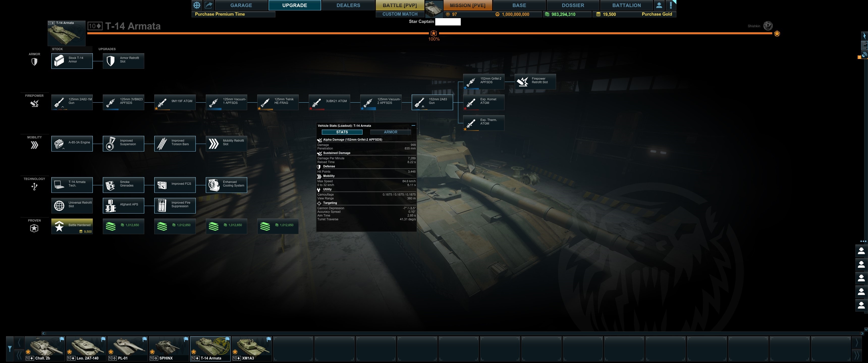This screenshot has width=868, height=363.
Task: Click the Exp. Kornet ATGM module
Action: (x=483, y=102)
